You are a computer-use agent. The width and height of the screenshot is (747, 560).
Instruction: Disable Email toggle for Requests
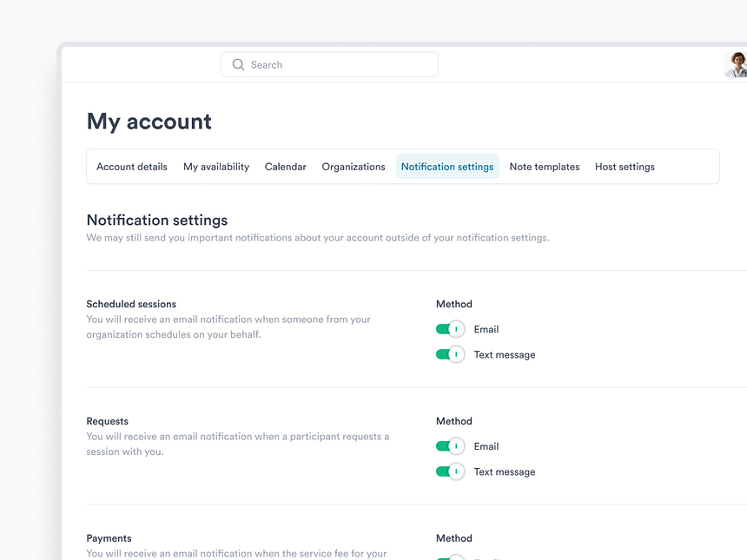pyautogui.click(x=450, y=446)
